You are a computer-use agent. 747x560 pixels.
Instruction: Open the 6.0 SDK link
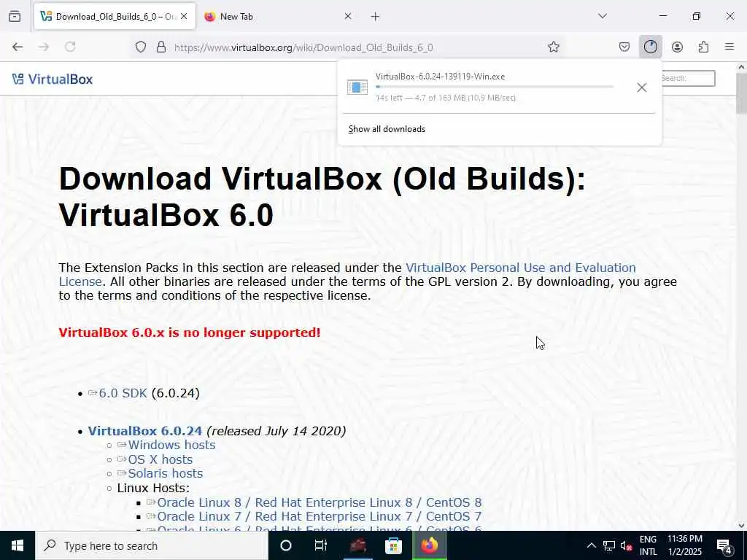coord(123,393)
